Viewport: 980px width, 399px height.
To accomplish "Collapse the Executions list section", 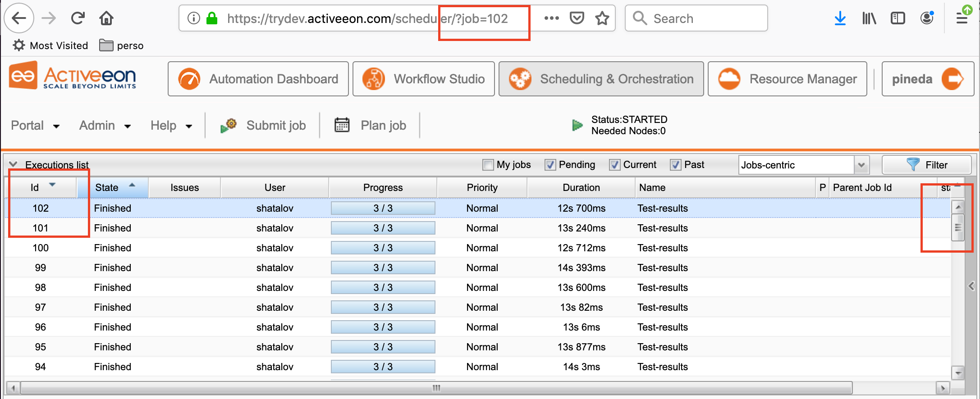I will point(14,164).
